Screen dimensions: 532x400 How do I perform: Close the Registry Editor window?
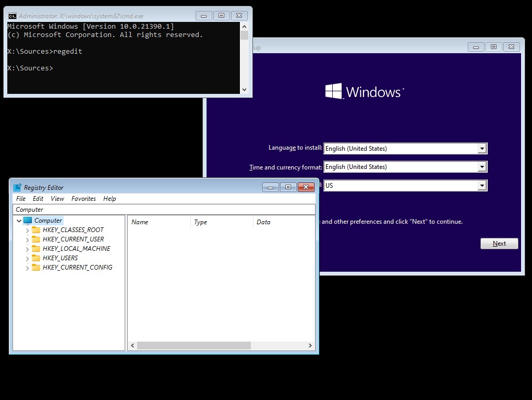(306, 187)
